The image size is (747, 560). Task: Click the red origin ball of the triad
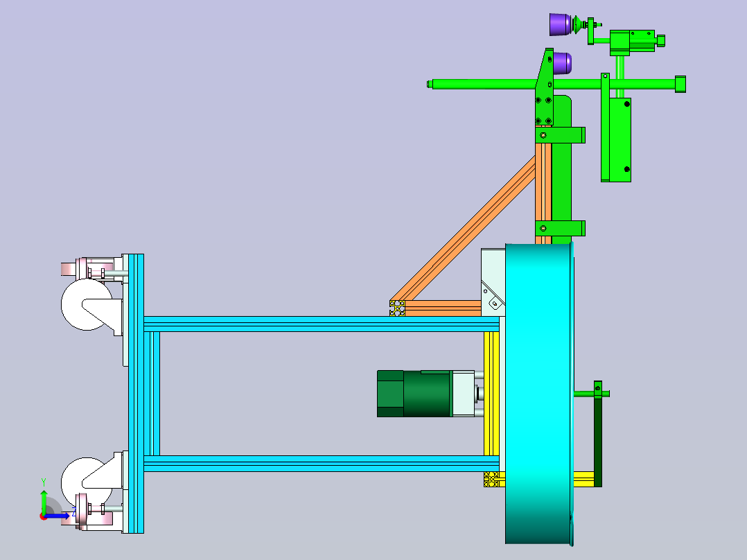click(x=44, y=516)
